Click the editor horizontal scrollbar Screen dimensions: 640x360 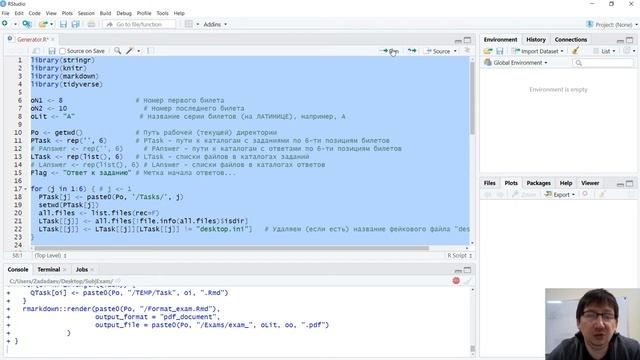point(231,248)
